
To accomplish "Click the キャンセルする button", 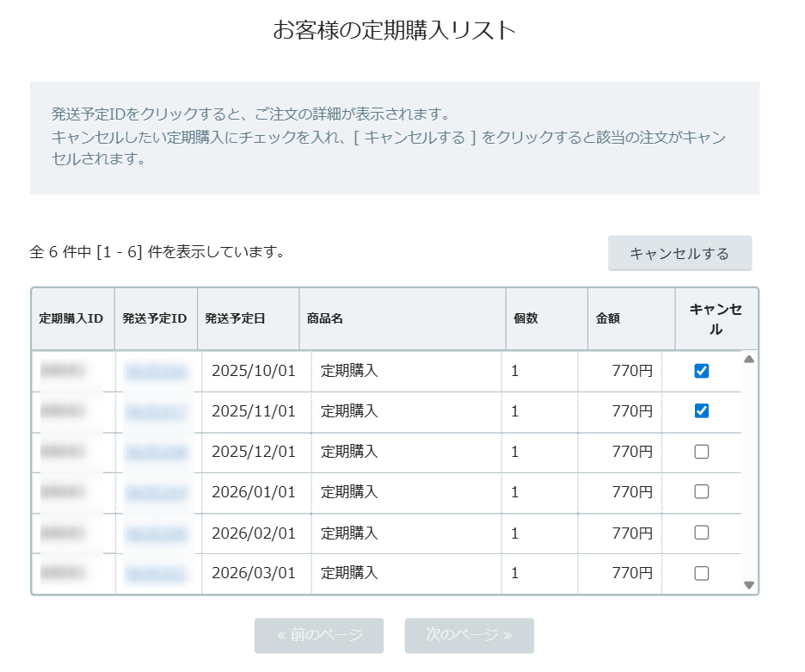I will (679, 254).
